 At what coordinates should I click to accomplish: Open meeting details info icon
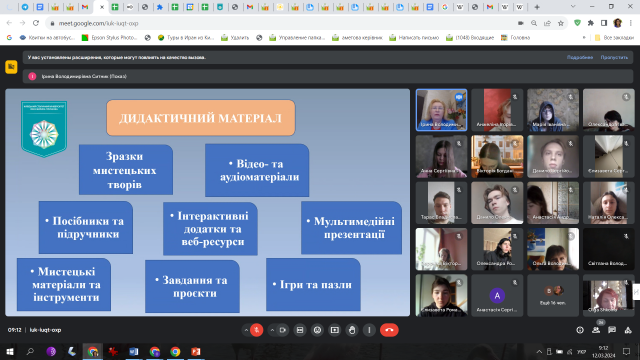(580, 330)
